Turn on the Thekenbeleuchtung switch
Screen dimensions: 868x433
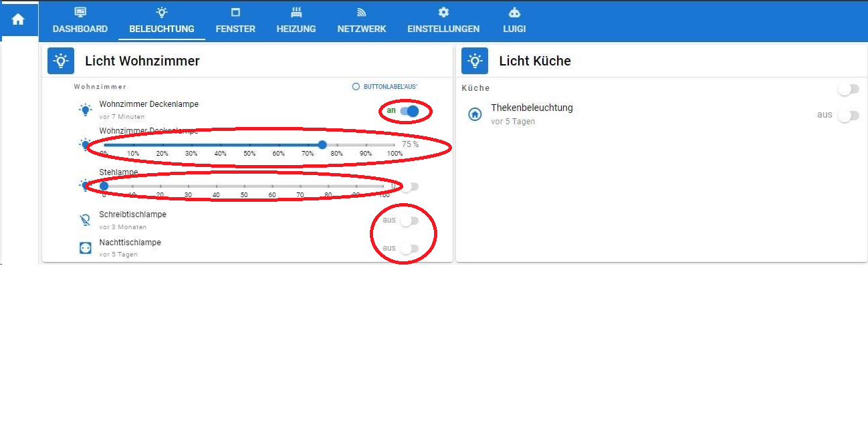[x=849, y=116]
